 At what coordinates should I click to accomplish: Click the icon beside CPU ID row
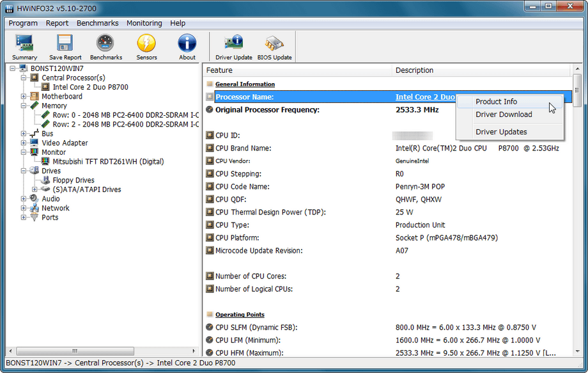[210, 135]
